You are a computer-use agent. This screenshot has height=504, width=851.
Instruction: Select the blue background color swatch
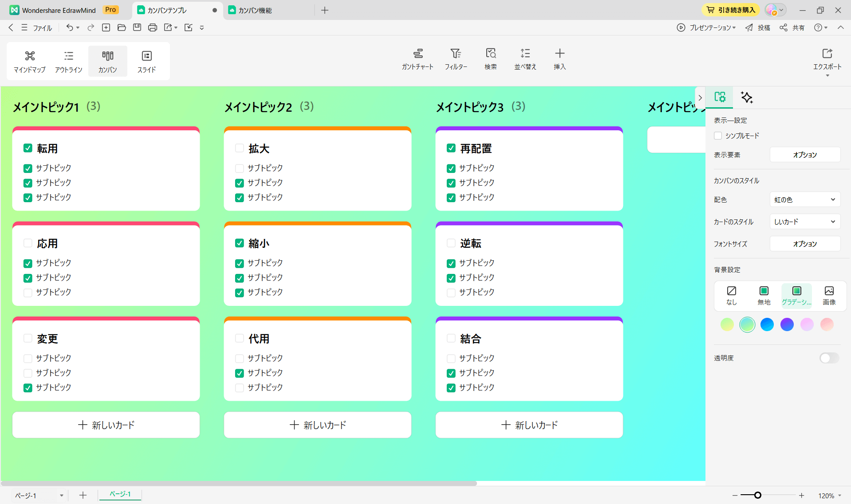(767, 324)
